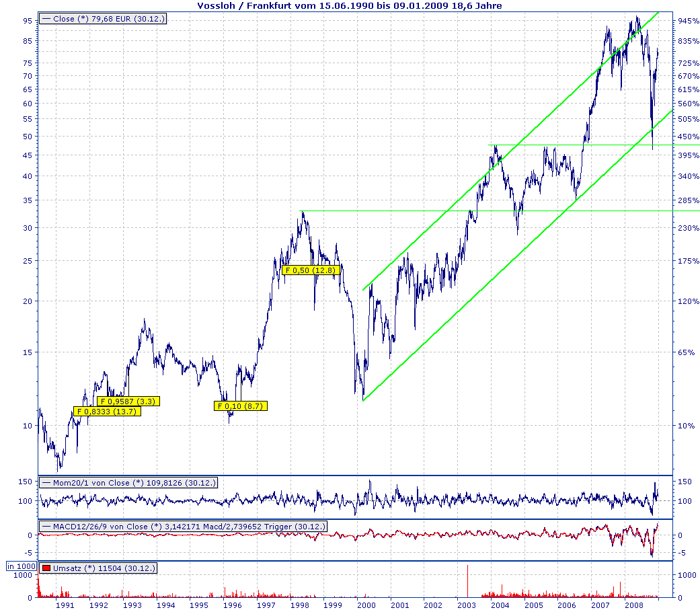Click the 'in 1000' volume unit box

coord(22,566)
